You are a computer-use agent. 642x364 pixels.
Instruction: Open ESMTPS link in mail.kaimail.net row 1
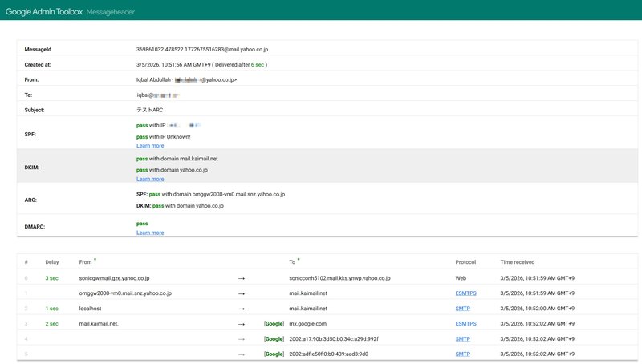click(465, 293)
